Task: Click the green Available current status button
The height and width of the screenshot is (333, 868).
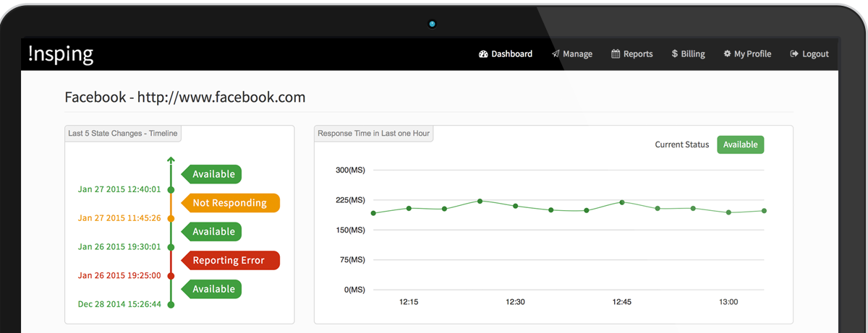Action: tap(740, 144)
